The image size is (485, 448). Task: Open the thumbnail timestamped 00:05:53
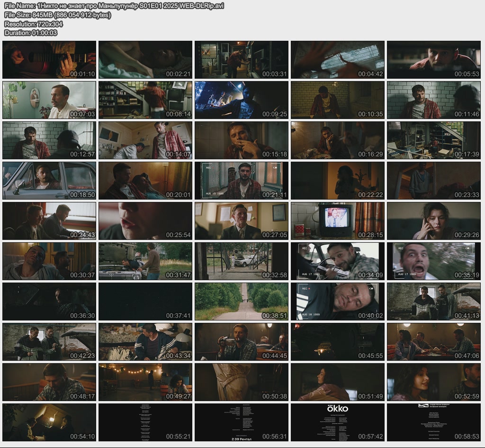click(433, 60)
